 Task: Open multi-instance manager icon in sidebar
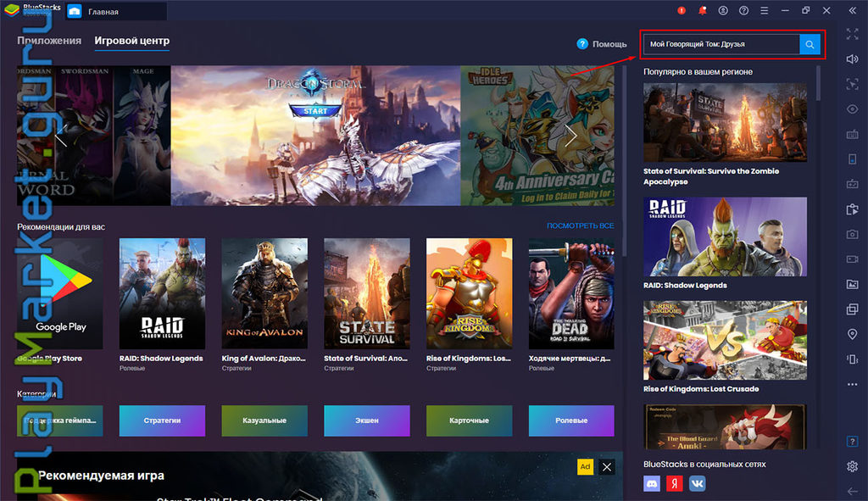click(x=853, y=309)
